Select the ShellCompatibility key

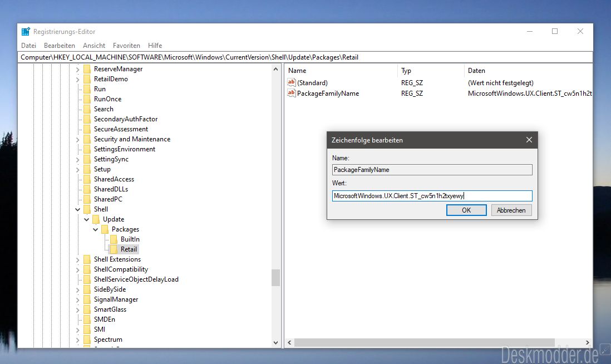pos(121,269)
